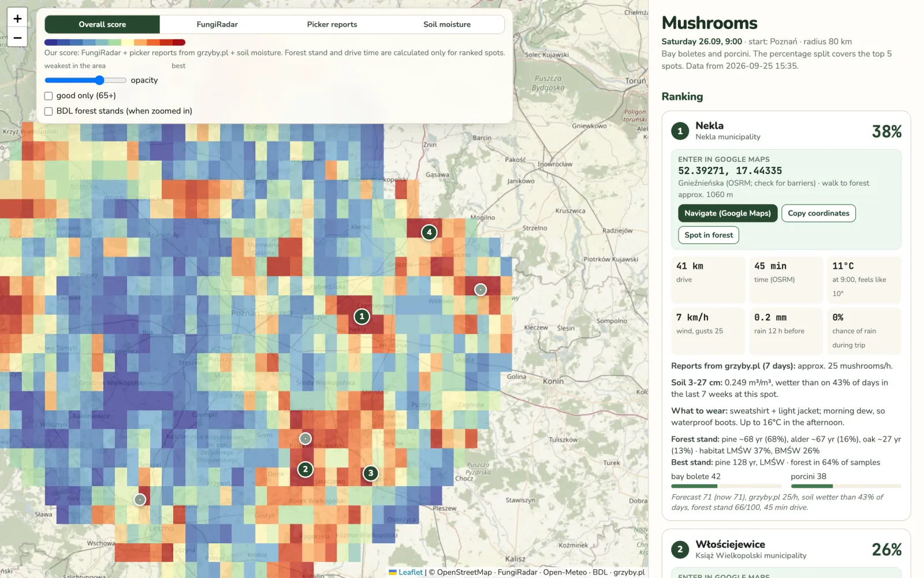
Task: Click the porcini 38 progress bar
Action: [x=846, y=486]
